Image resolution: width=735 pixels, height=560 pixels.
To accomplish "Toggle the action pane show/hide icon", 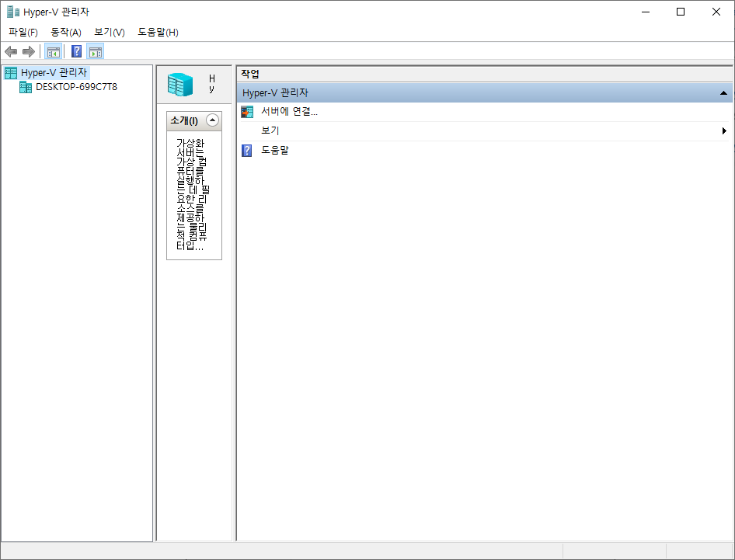I will point(95,51).
